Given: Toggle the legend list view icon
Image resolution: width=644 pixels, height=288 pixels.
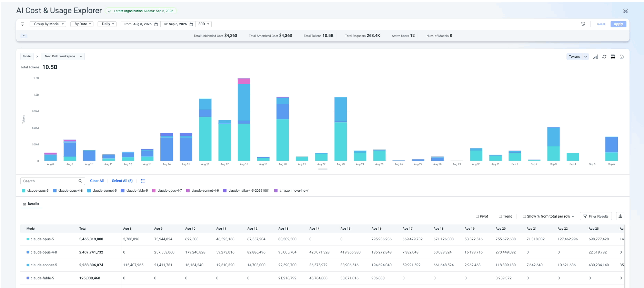Looking at the screenshot, I should tap(143, 181).
